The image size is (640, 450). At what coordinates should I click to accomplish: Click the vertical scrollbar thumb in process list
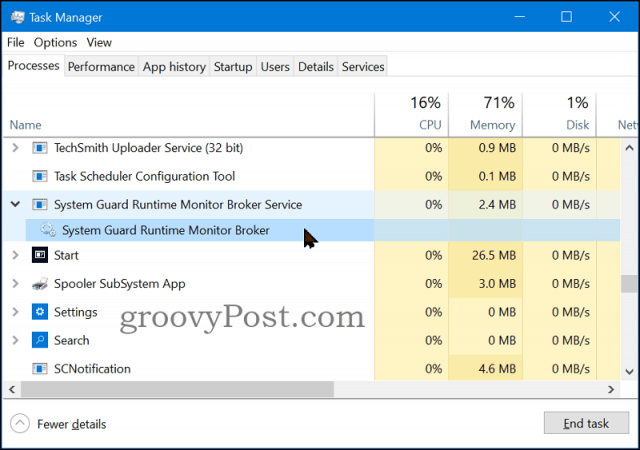coord(629,283)
